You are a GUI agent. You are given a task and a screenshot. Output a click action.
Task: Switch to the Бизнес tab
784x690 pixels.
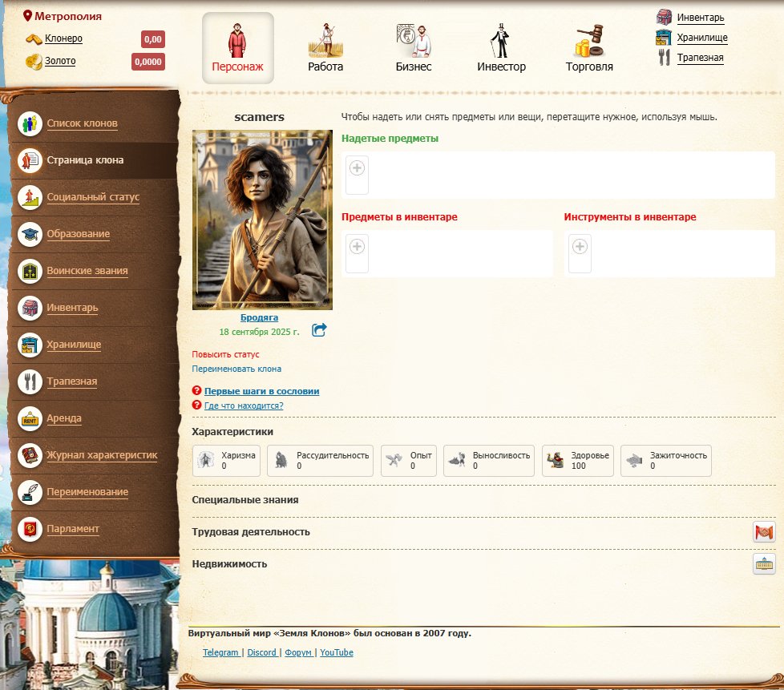coord(414,48)
